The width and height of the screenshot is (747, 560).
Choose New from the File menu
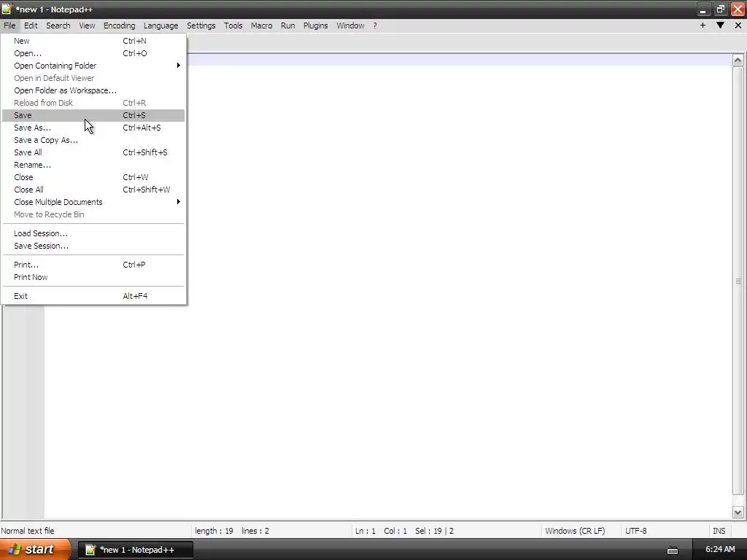(x=93, y=41)
